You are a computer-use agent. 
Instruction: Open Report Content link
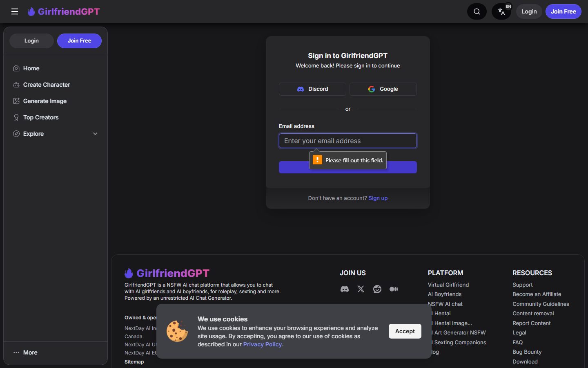(532, 323)
